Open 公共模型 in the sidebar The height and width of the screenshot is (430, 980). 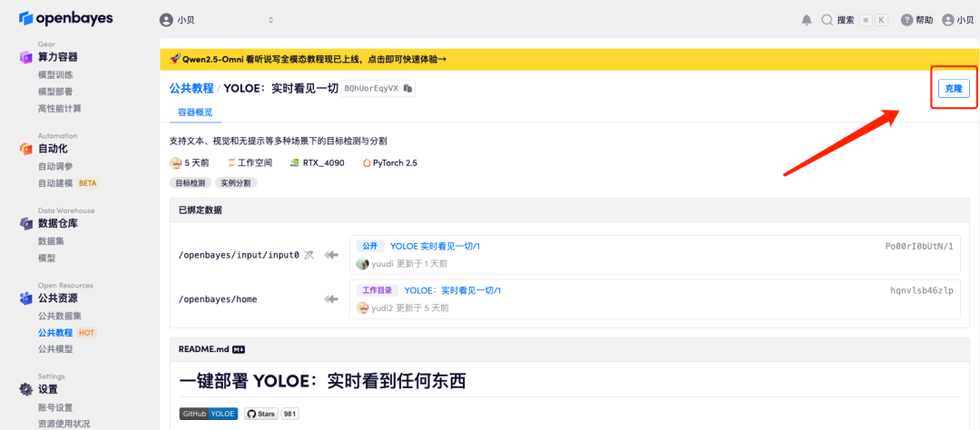point(55,348)
